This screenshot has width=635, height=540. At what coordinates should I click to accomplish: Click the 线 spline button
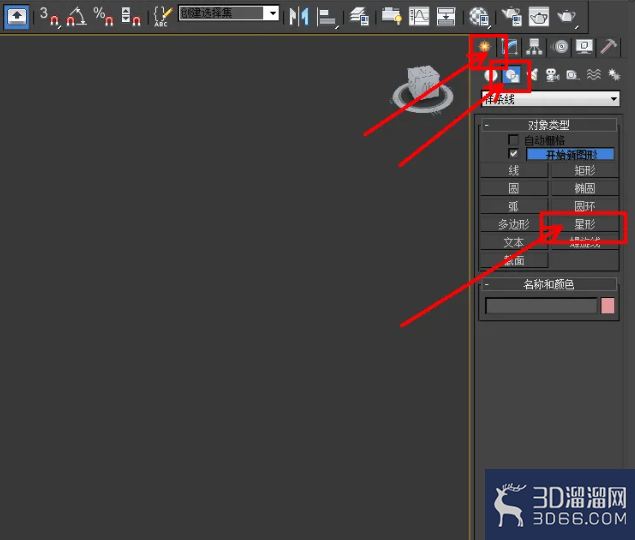point(514,171)
